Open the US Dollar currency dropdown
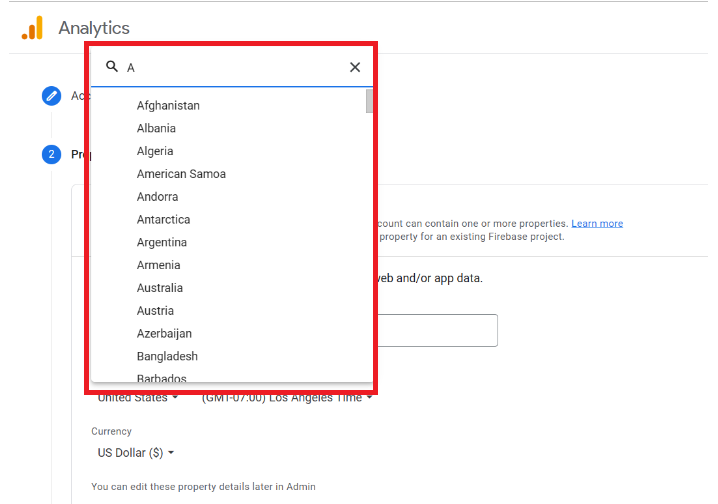718x504 pixels. pos(136,453)
